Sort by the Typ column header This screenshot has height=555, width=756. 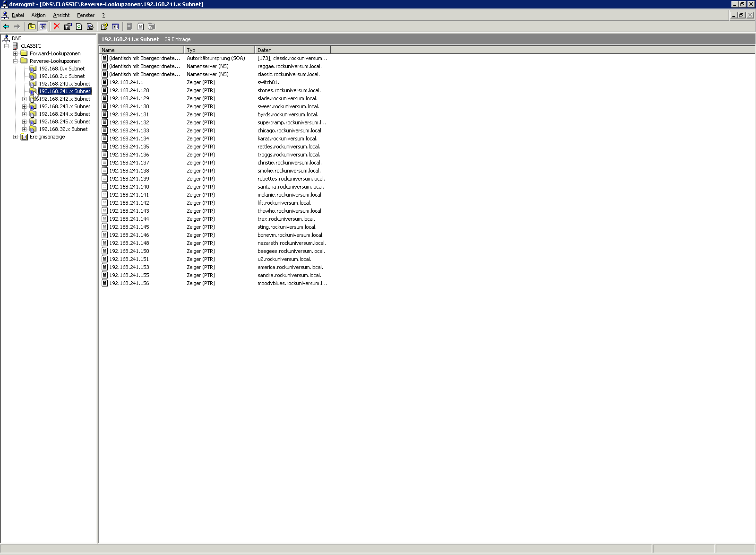click(219, 50)
